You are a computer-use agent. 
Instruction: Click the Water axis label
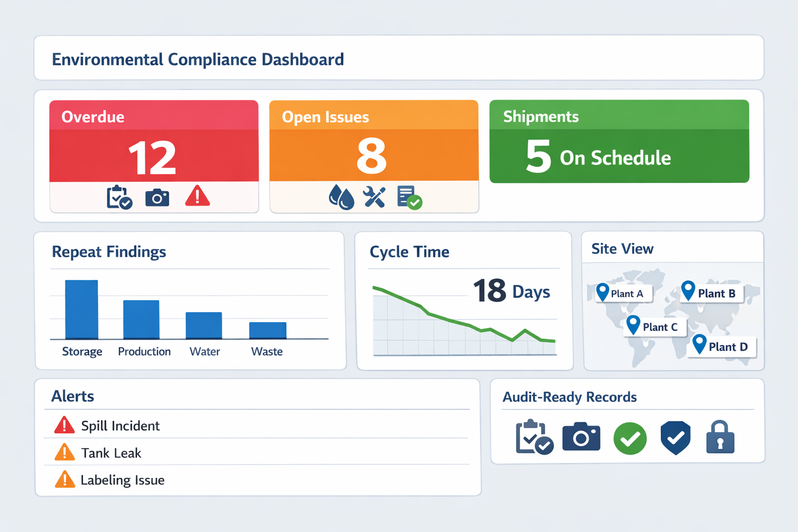(x=205, y=352)
